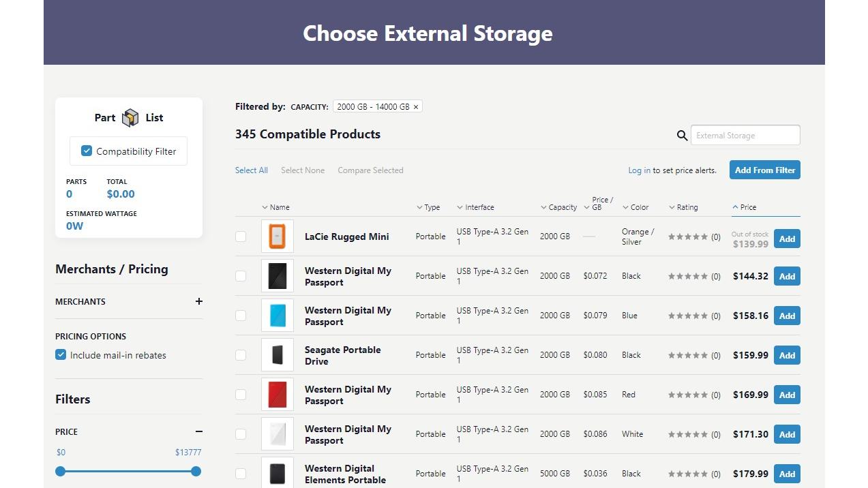The image size is (868, 488).
Task: Open the Seagate Portable Drive thumbnail
Action: click(x=278, y=355)
